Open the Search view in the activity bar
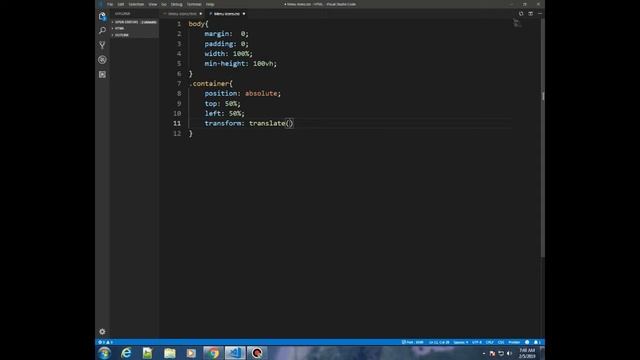Image resolution: width=640 pixels, height=360 pixels. [102, 31]
